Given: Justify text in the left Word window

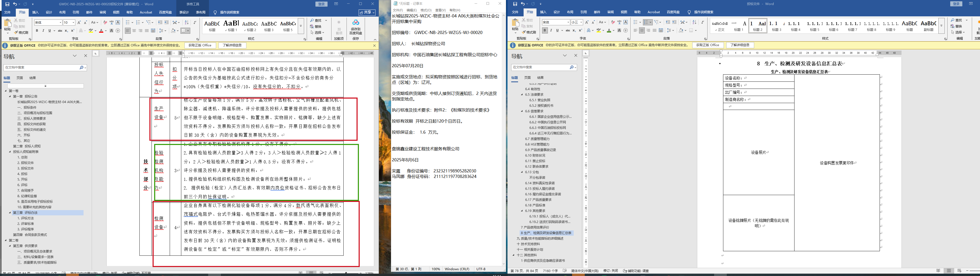Looking at the screenshot, I should pos(147,31).
